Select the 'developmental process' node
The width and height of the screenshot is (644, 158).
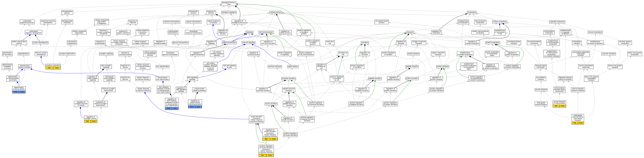pos(67,12)
